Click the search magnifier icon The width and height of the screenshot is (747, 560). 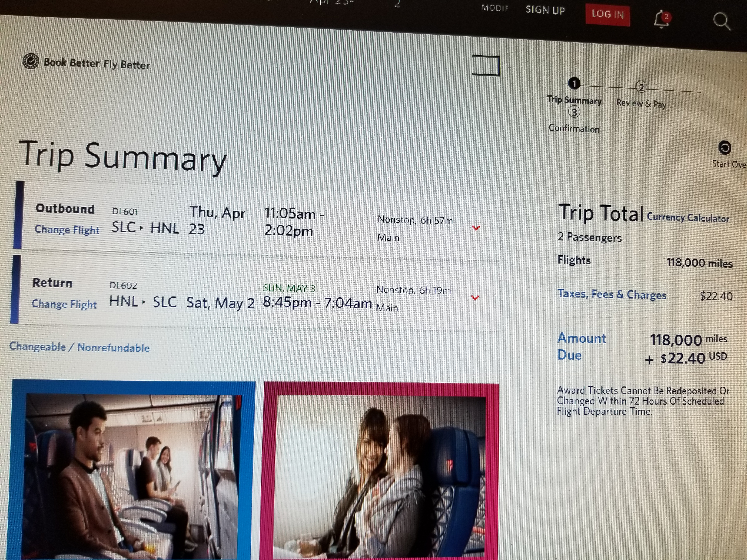pos(722,22)
